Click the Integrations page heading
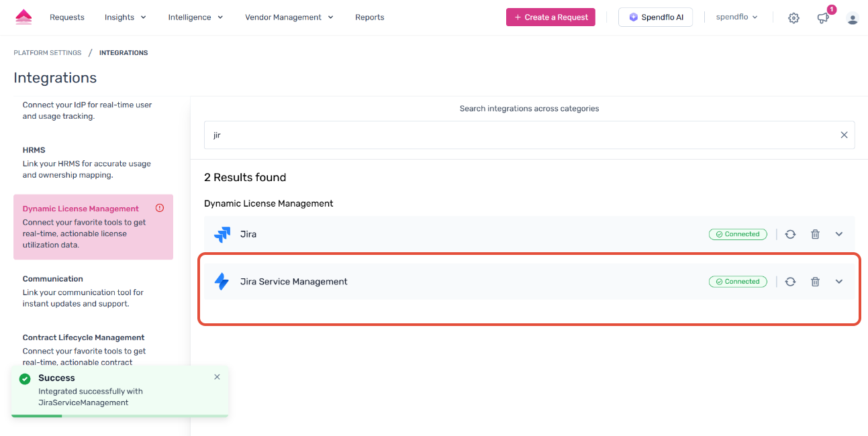This screenshot has height=436, width=868. [55, 78]
